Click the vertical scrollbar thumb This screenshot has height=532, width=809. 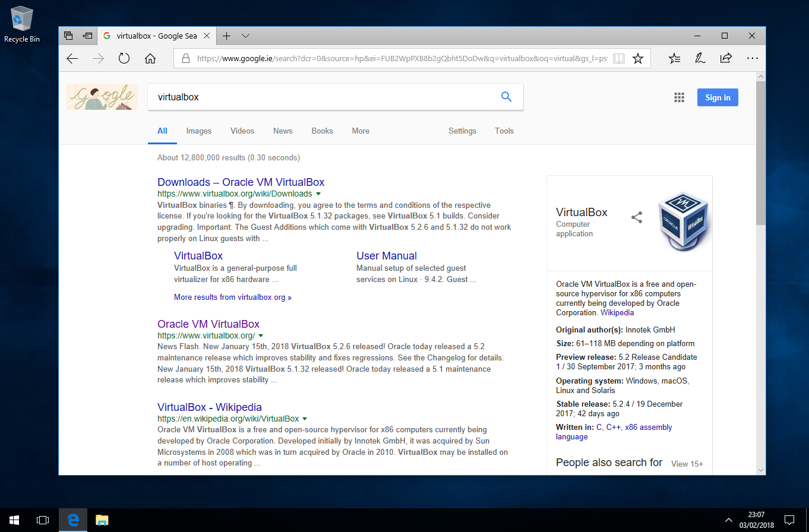point(760,153)
